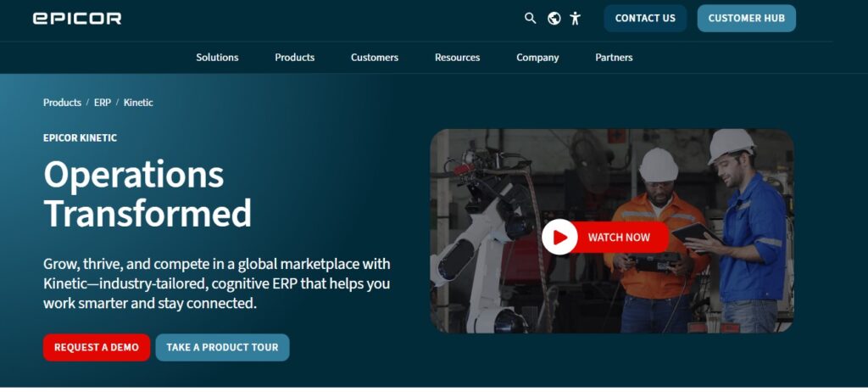
Task: Click the globe region selector icon
Action: click(554, 18)
